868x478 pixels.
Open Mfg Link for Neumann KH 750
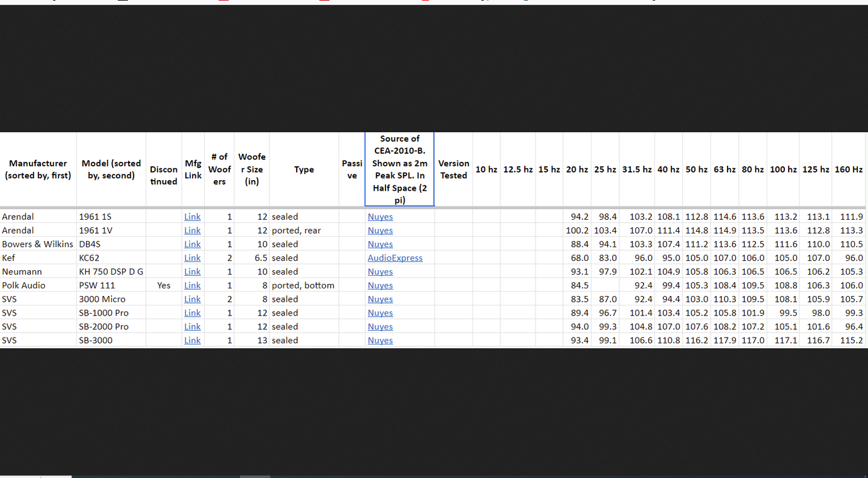tap(192, 272)
